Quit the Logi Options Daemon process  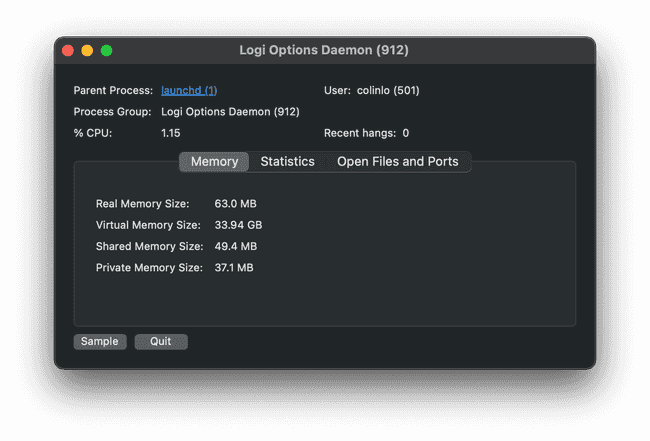(x=161, y=342)
